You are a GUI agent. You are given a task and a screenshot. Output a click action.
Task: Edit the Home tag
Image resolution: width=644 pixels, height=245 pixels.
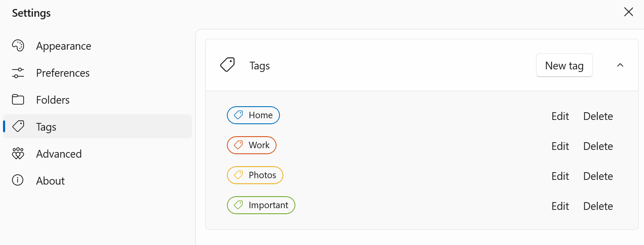coord(560,116)
